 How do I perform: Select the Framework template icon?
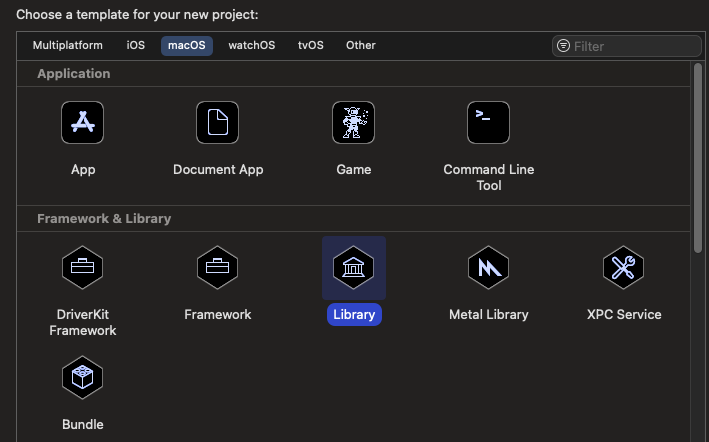pos(218,267)
